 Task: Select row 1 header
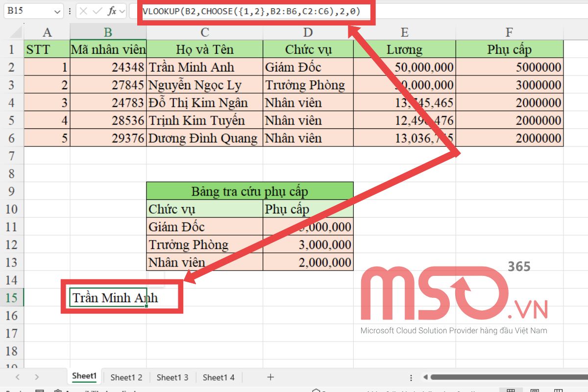click(x=12, y=49)
